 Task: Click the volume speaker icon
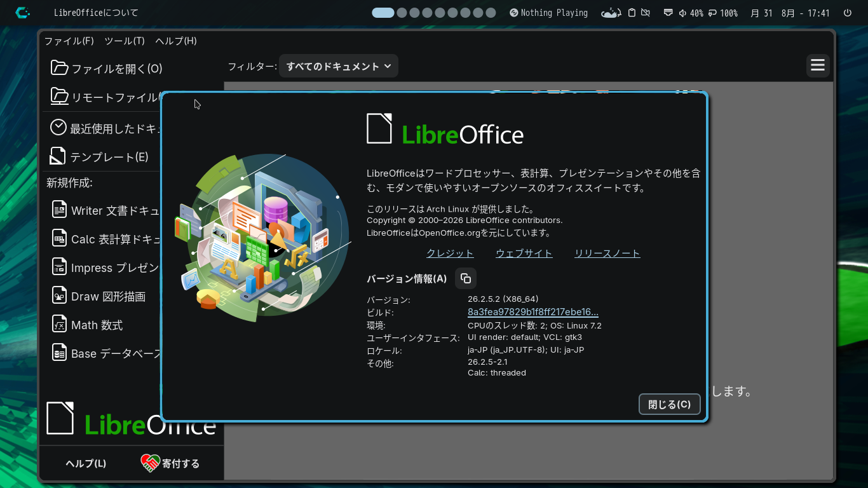point(682,13)
